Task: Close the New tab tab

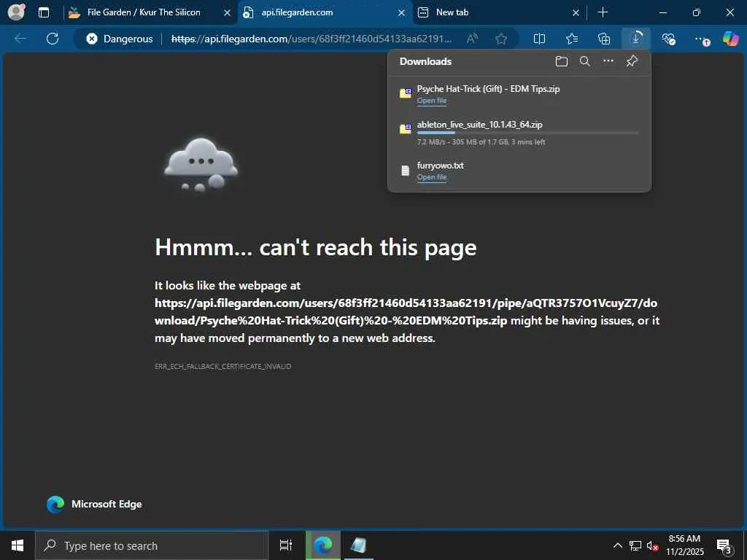Action: [576, 13]
